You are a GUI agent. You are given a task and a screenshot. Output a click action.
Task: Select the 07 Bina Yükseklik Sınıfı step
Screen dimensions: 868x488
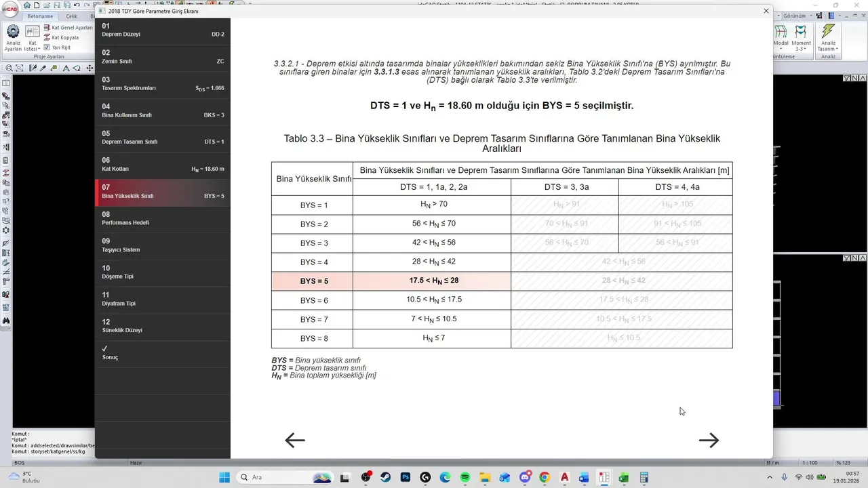163,192
